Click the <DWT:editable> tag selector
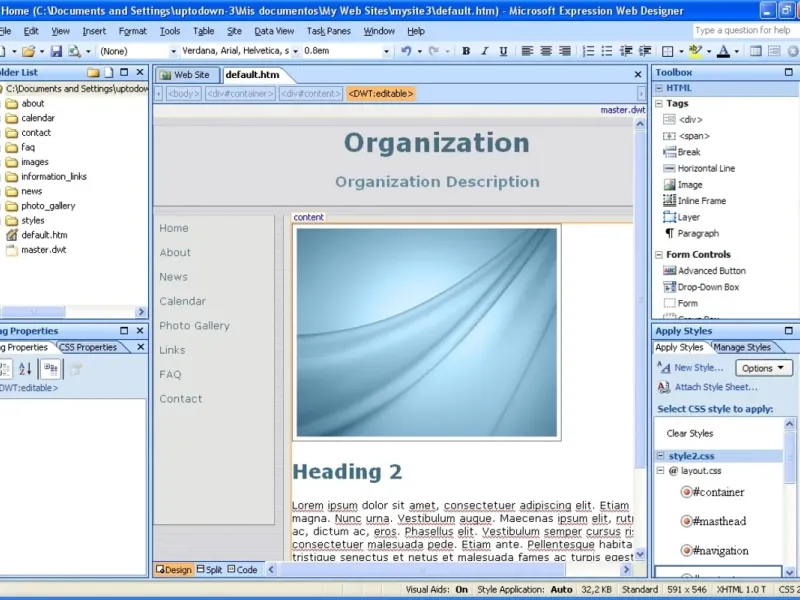 (x=381, y=94)
